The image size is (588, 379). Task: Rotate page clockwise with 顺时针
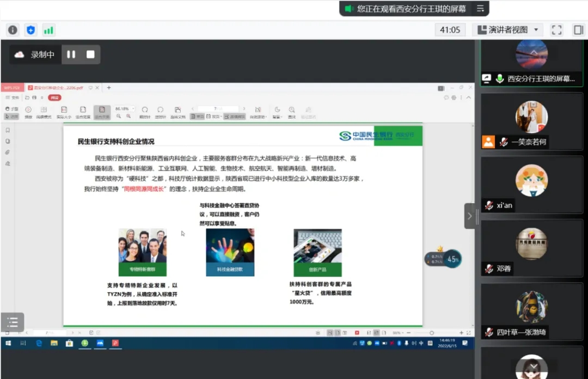click(145, 112)
